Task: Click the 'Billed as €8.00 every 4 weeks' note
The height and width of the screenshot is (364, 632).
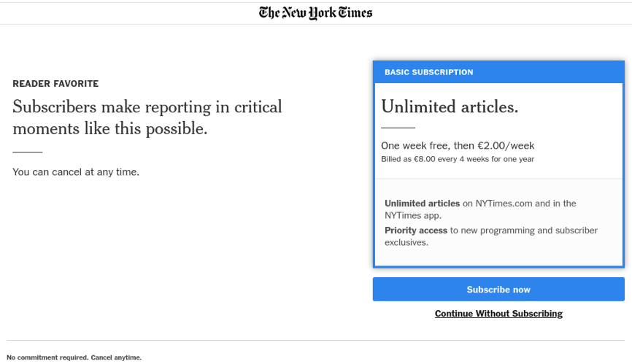Action: click(458, 159)
